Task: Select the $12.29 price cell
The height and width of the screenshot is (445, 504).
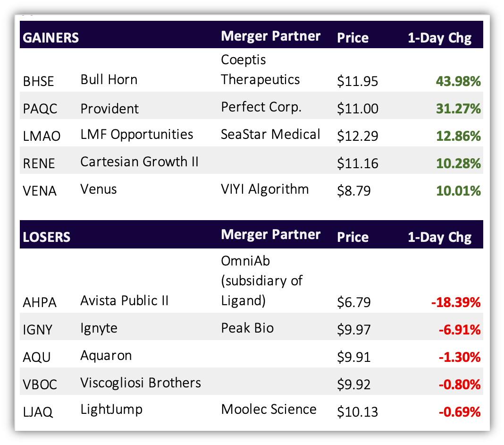Action: tap(357, 136)
